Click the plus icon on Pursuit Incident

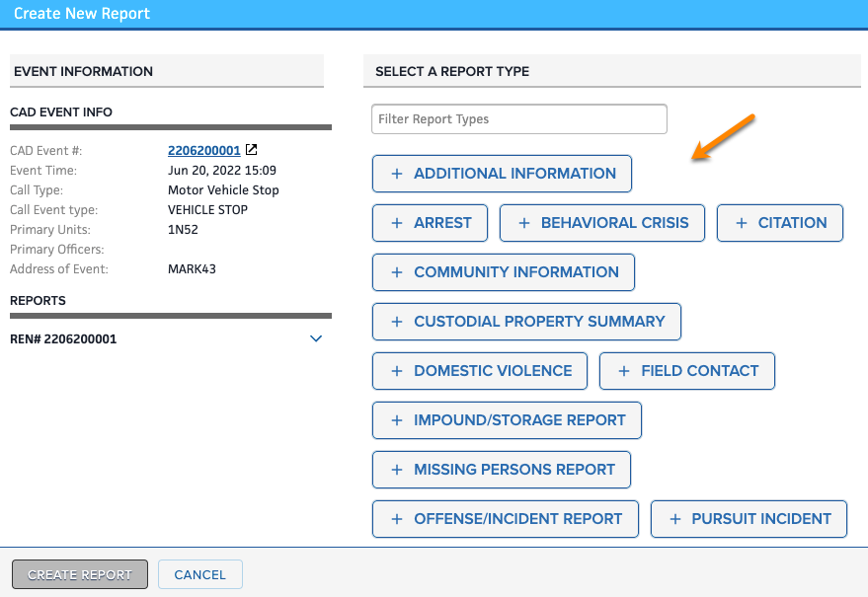pyautogui.click(x=675, y=519)
